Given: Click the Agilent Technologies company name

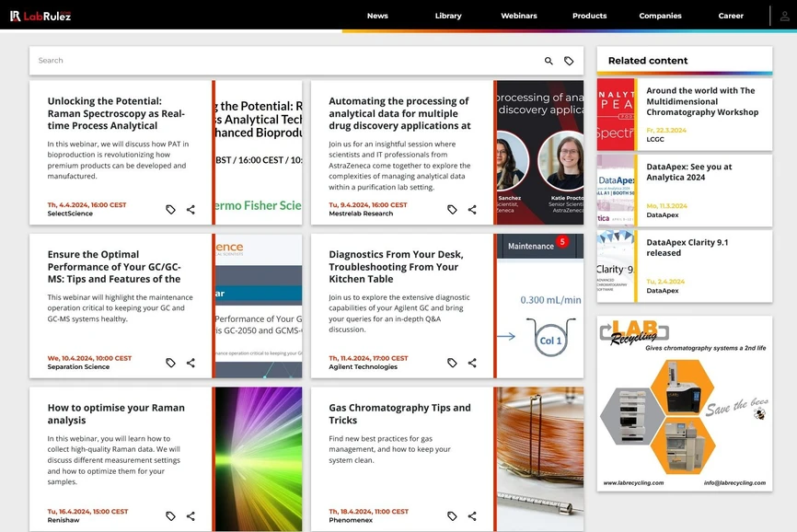Looking at the screenshot, I should 363,367.
